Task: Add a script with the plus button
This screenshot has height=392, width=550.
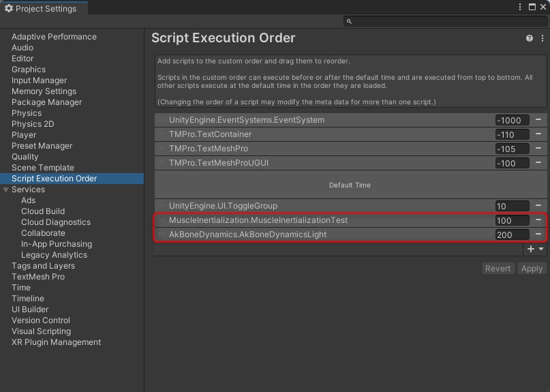Action: [x=531, y=249]
